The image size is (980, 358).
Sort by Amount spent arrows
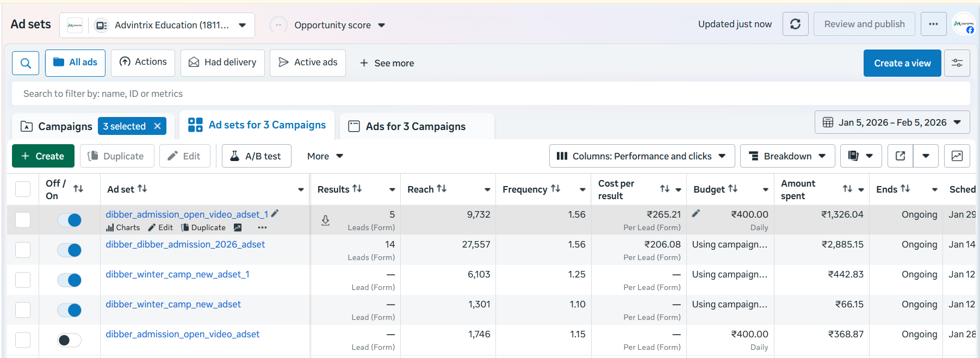coord(847,189)
